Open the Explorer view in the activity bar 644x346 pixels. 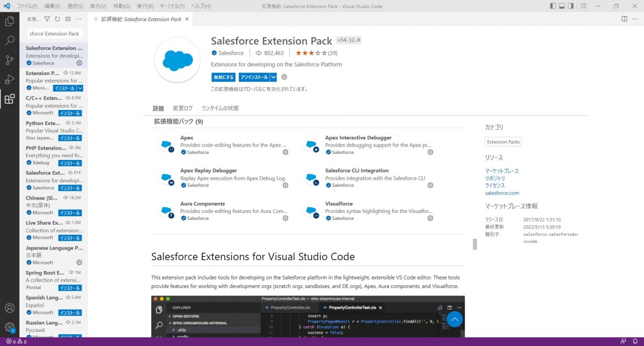pyautogui.click(x=9, y=20)
